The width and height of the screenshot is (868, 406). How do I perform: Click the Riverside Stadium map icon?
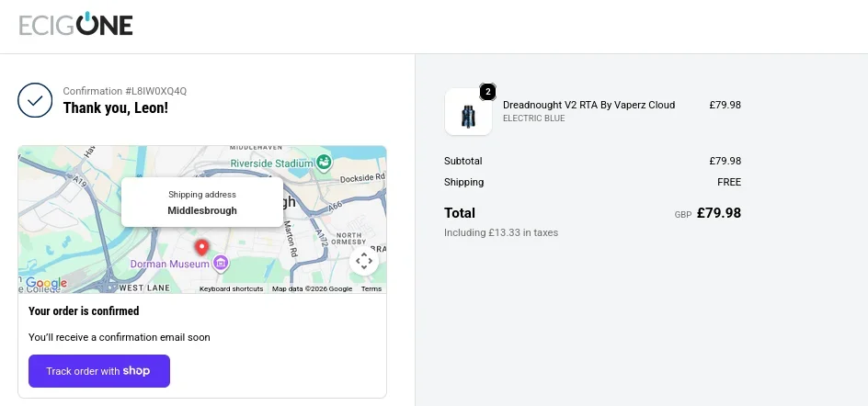click(x=324, y=163)
